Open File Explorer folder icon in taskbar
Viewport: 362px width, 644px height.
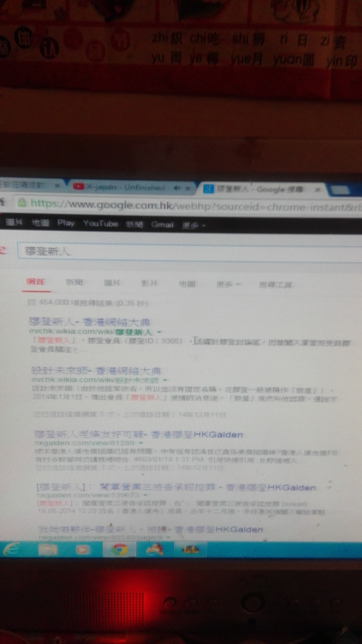tap(48, 549)
